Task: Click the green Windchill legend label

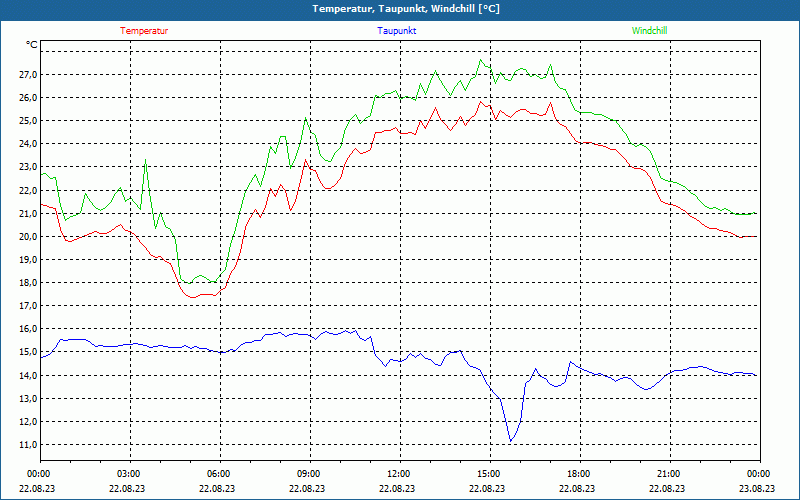Action: tap(649, 31)
